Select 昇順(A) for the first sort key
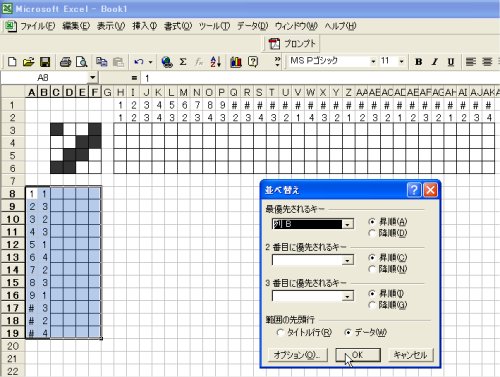 (x=372, y=222)
